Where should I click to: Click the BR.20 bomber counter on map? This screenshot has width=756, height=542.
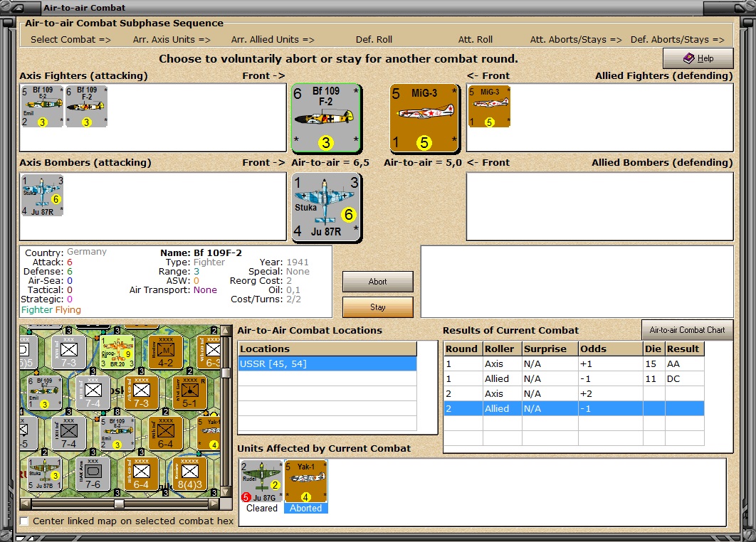(x=117, y=352)
